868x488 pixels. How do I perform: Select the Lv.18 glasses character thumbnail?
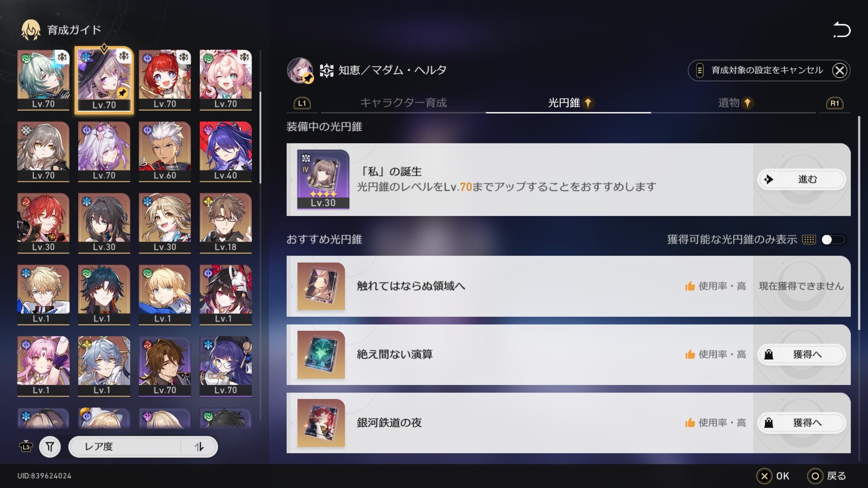[x=226, y=223]
